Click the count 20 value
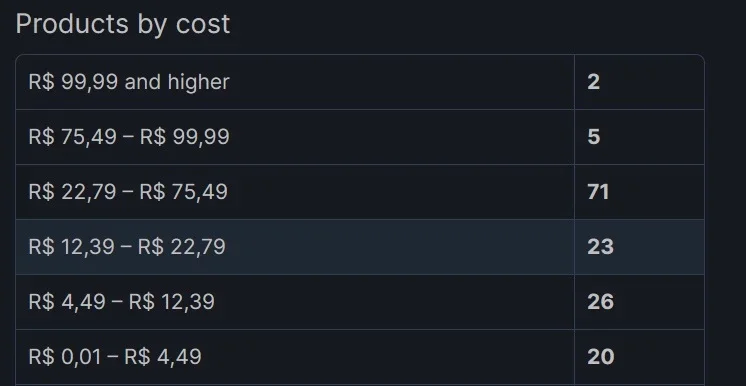 (x=600, y=357)
